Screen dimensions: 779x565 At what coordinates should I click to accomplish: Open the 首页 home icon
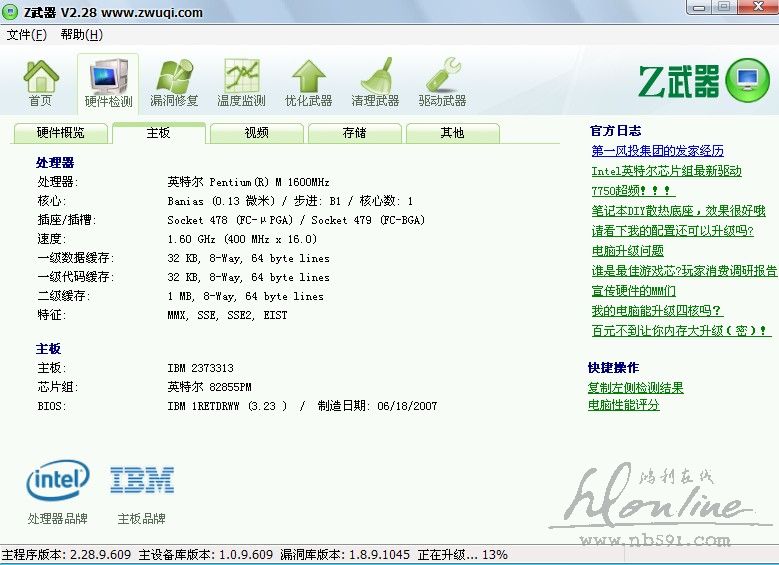click(41, 83)
